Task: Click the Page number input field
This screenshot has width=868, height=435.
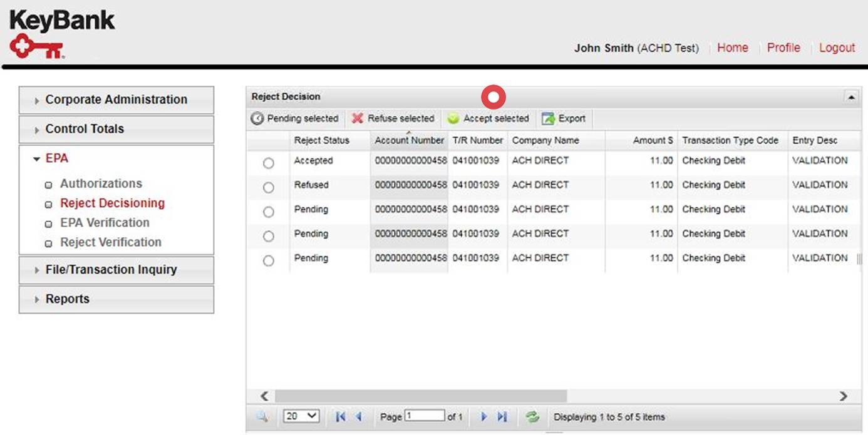Action: pyautogui.click(x=425, y=416)
